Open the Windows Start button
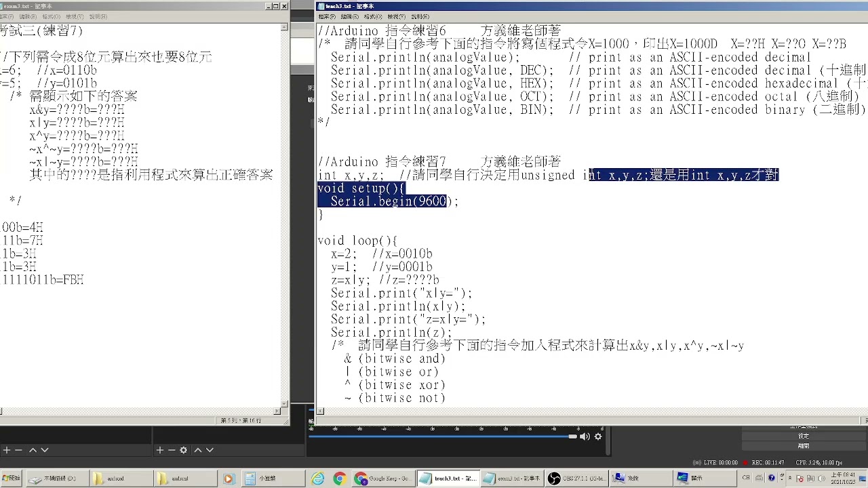 click(12, 479)
